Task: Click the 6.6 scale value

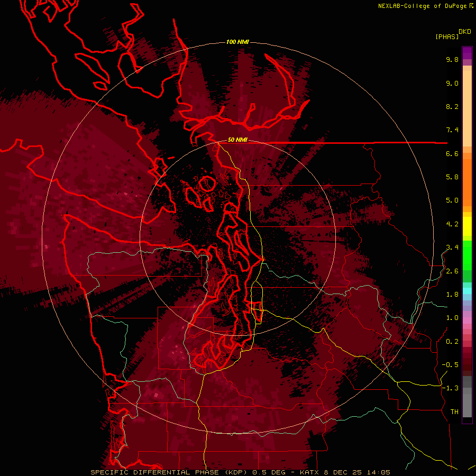Action: tap(452, 153)
